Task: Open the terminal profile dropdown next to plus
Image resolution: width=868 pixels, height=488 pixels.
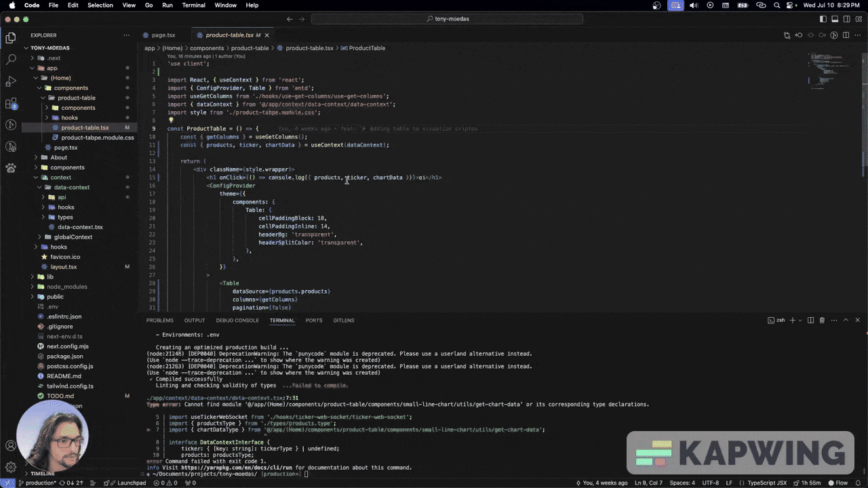Action: click(800, 320)
